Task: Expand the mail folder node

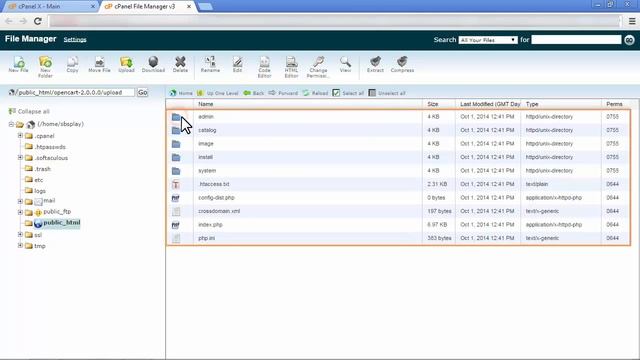Action: [x=20, y=201]
